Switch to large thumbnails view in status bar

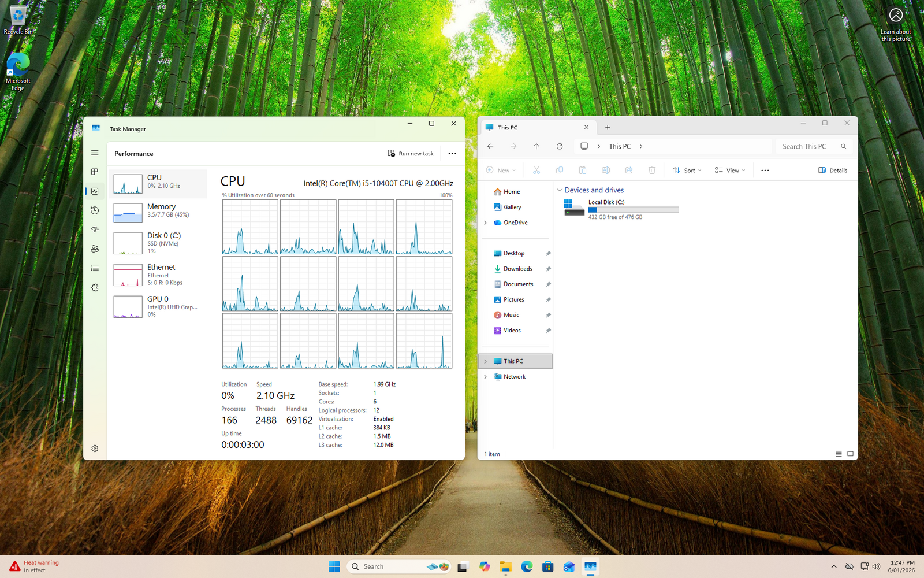850,454
